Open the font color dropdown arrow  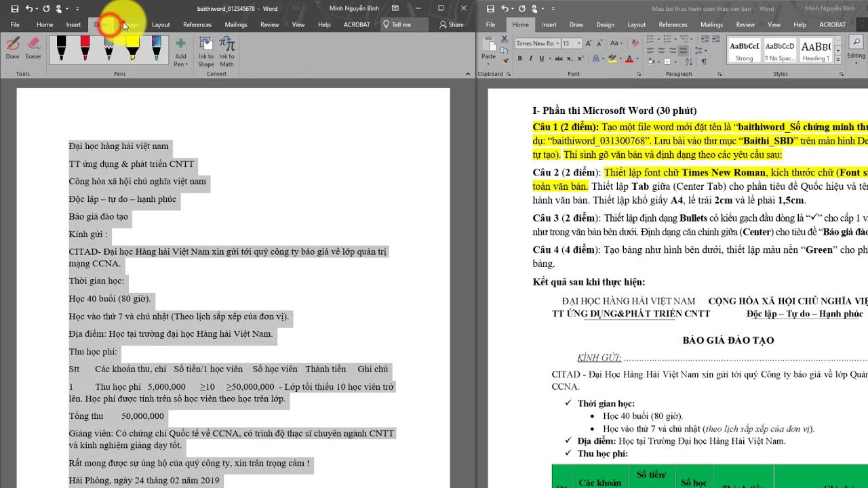637,58
